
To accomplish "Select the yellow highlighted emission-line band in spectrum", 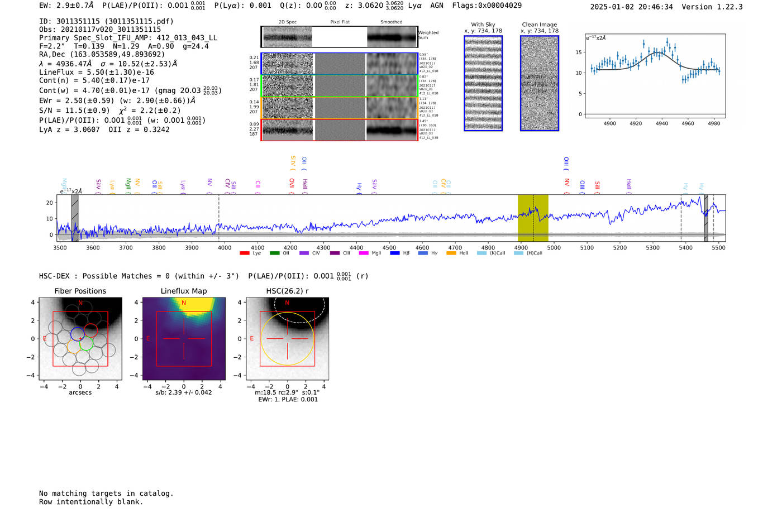I will pyautogui.click(x=533, y=218).
